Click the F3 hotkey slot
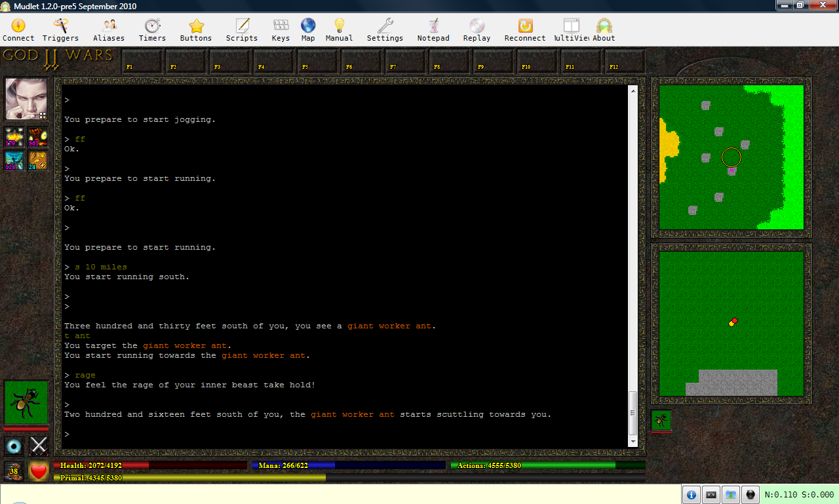 coord(229,61)
